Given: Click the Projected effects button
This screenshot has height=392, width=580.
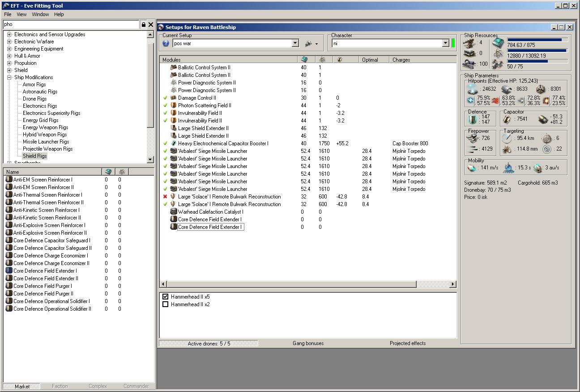Looking at the screenshot, I should click(x=407, y=343).
